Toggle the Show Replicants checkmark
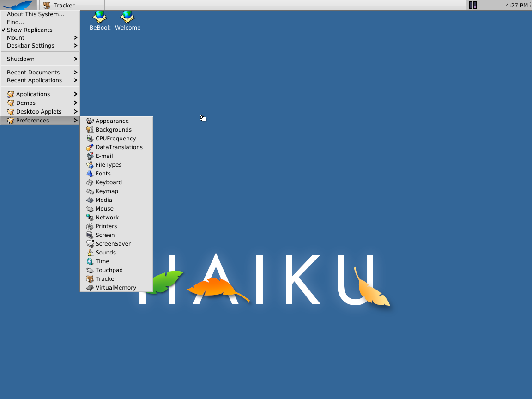 [x=3, y=30]
